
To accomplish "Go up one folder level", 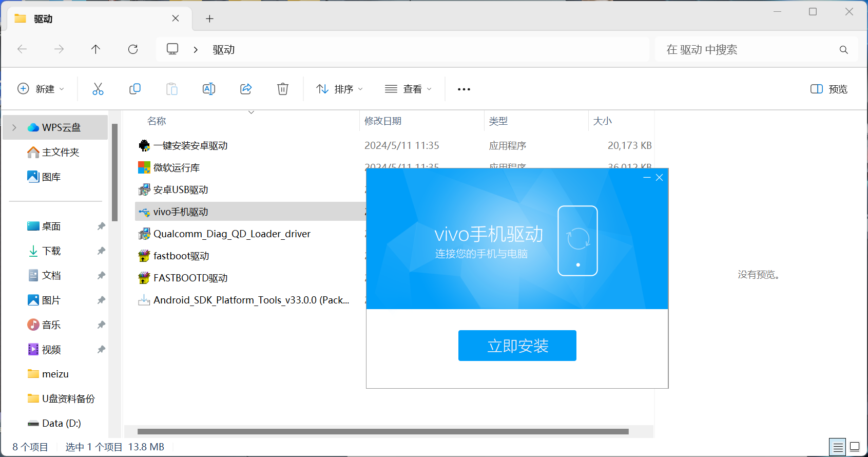I will point(95,49).
